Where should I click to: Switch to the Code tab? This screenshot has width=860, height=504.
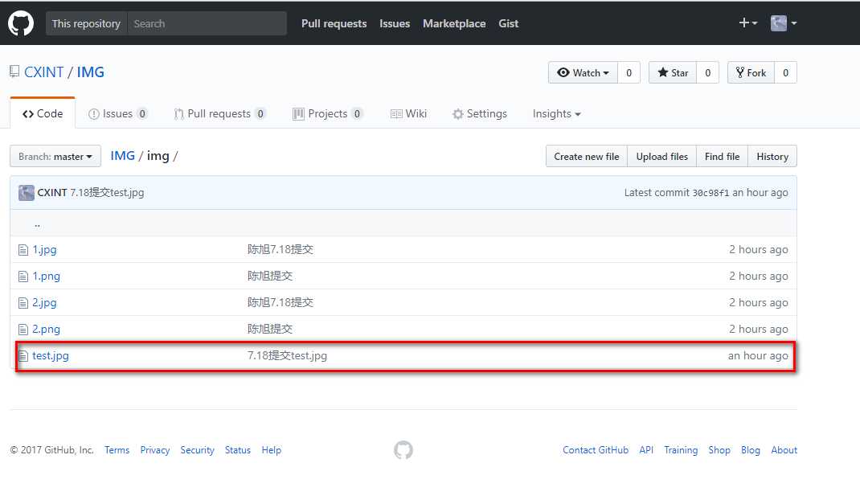(43, 113)
